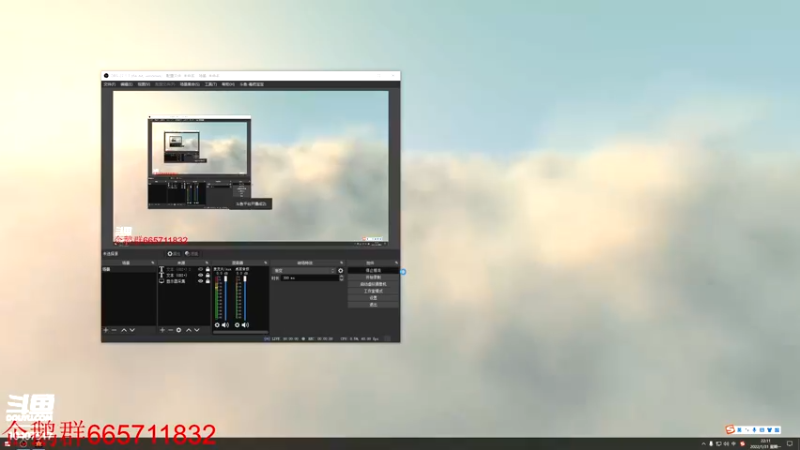
Task: Click the Settings button in Controls
Action: 373,298
